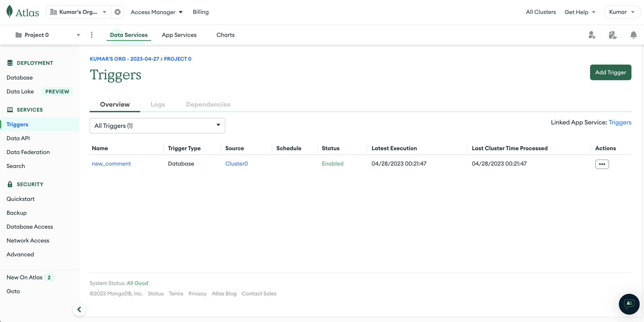Open Advanced in sidebar

pyautogui.click(x=20, y=254)
